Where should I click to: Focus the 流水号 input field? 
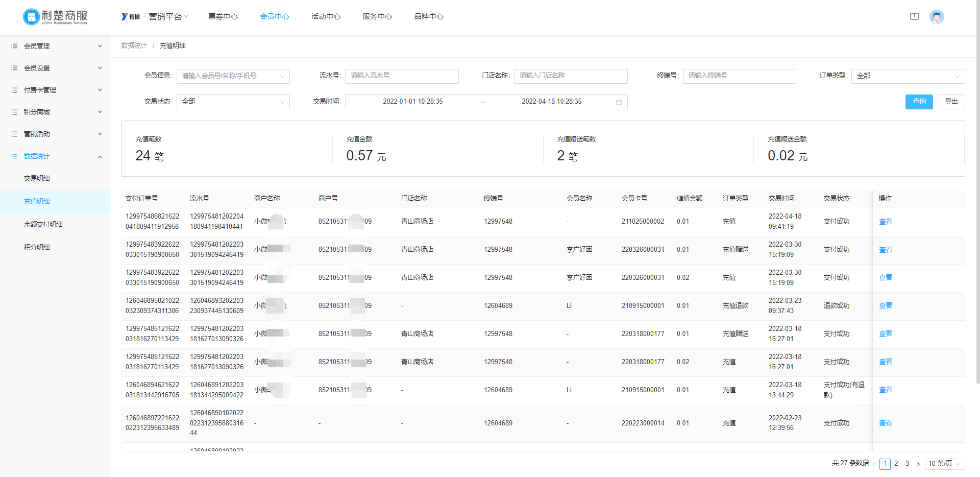pos(402,76)
